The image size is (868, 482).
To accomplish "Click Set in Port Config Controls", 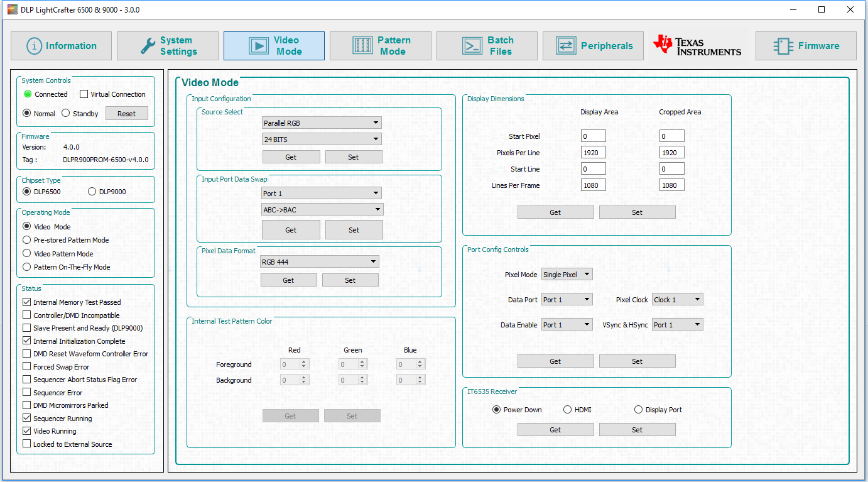I will pos(637,361).
